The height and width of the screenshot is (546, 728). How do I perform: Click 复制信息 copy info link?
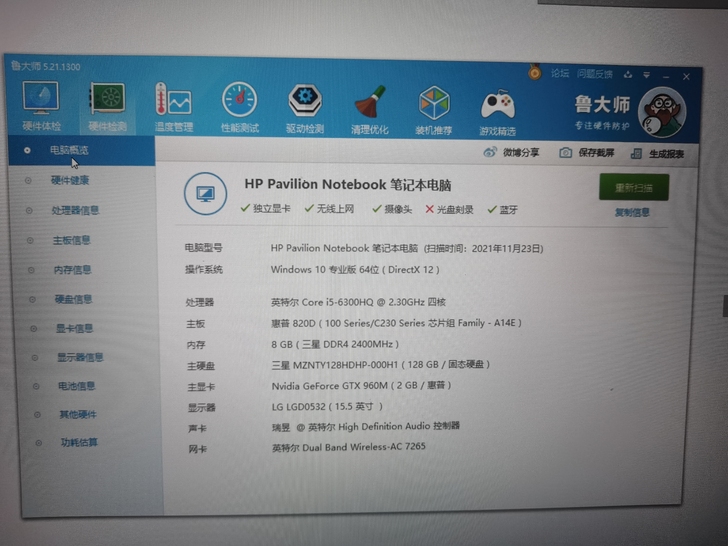point(632,213)
